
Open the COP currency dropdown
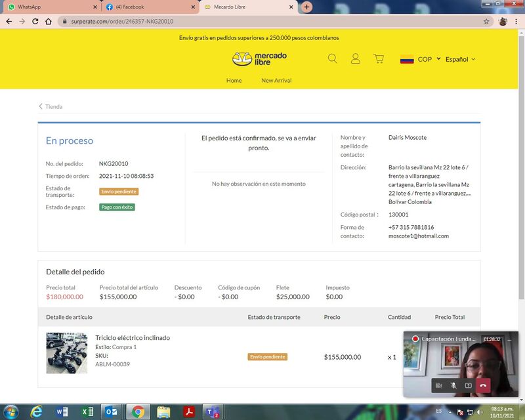pos(429,59)
